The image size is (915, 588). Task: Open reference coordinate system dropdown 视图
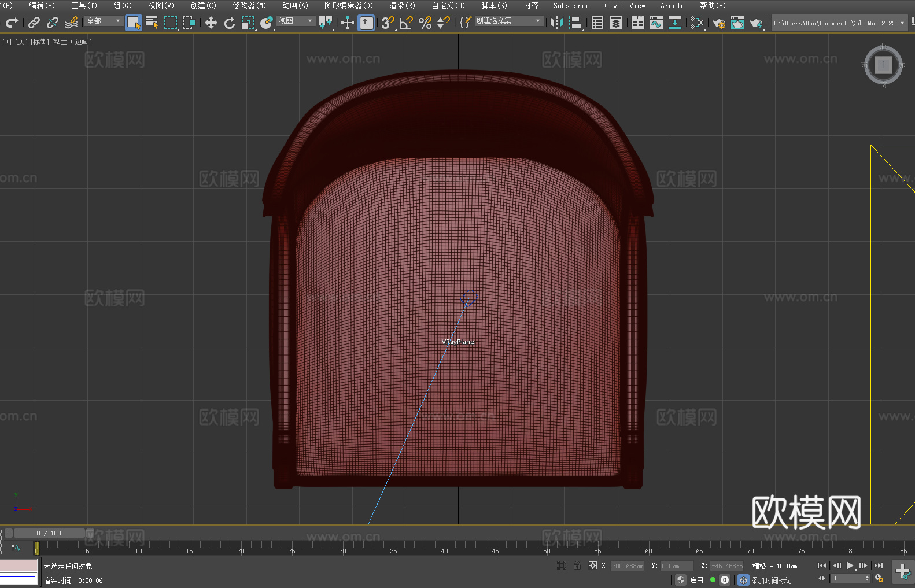296,21
